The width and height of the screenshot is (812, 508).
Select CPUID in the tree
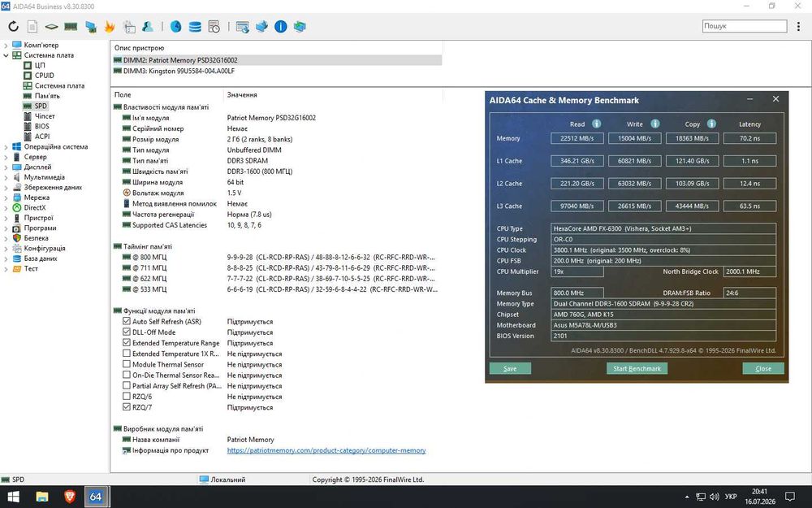coord(44,76)
